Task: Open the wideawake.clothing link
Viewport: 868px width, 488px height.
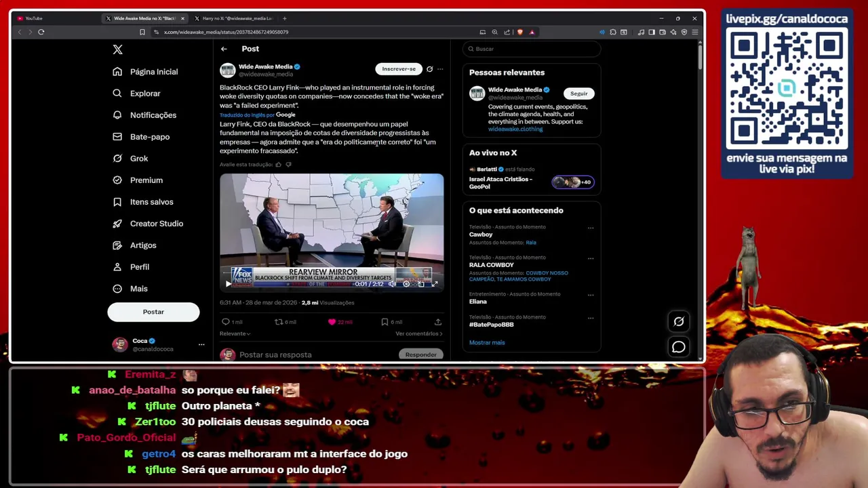Action: (515, 129)
